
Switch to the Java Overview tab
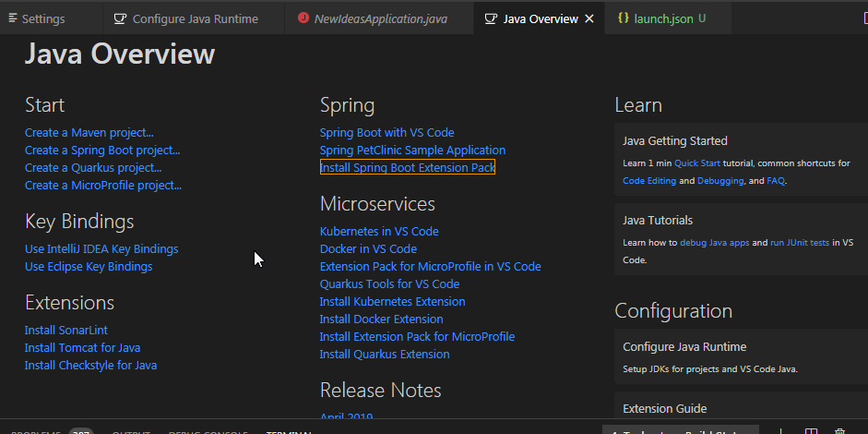tap(541, 18)
